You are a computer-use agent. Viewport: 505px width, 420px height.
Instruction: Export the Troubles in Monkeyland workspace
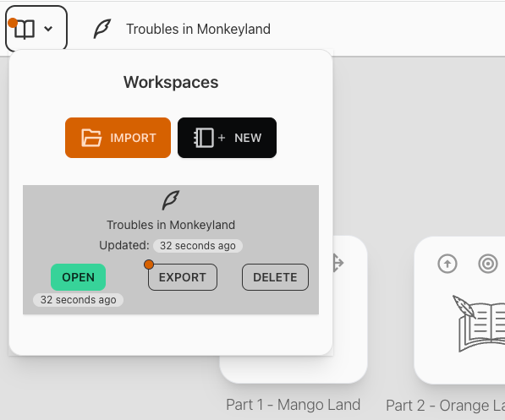(182, 277)
